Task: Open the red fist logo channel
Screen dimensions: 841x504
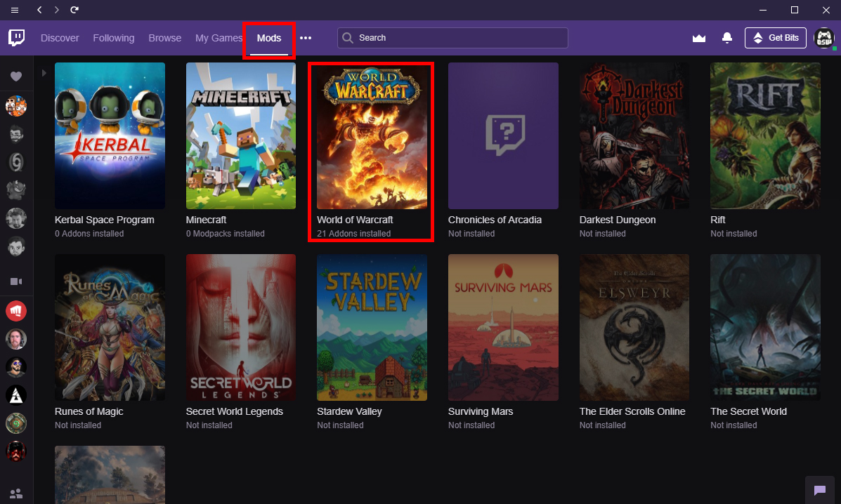Action: [16, 311]
